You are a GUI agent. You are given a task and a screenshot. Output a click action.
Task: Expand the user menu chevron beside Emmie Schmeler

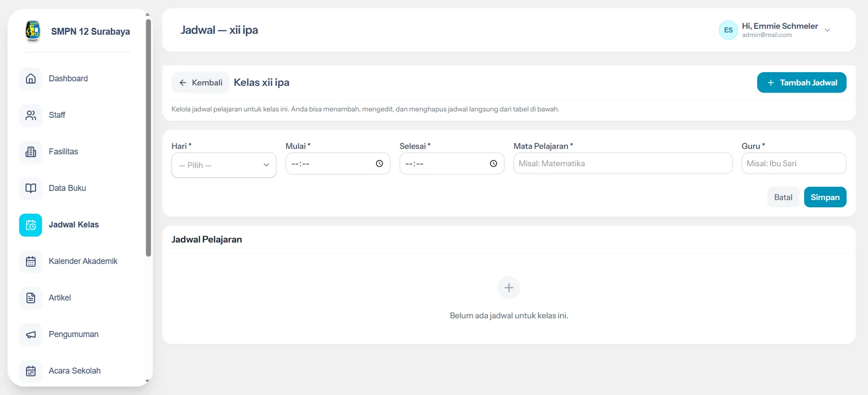click(x=827, y=30)
